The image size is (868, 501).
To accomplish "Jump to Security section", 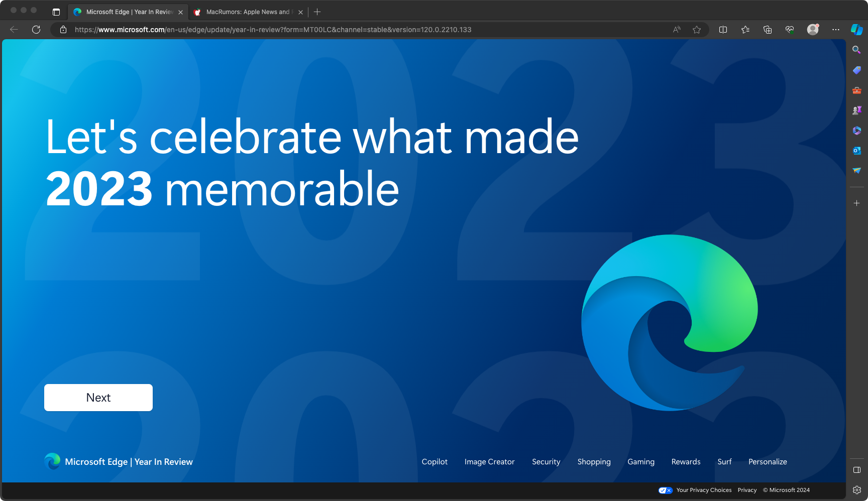I will click(x=546, y=462).
